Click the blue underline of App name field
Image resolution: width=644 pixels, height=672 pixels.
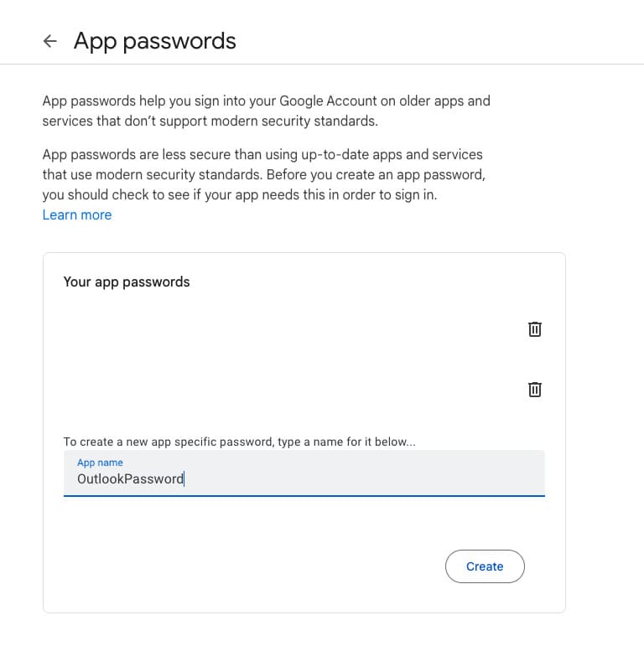point(304,496)
